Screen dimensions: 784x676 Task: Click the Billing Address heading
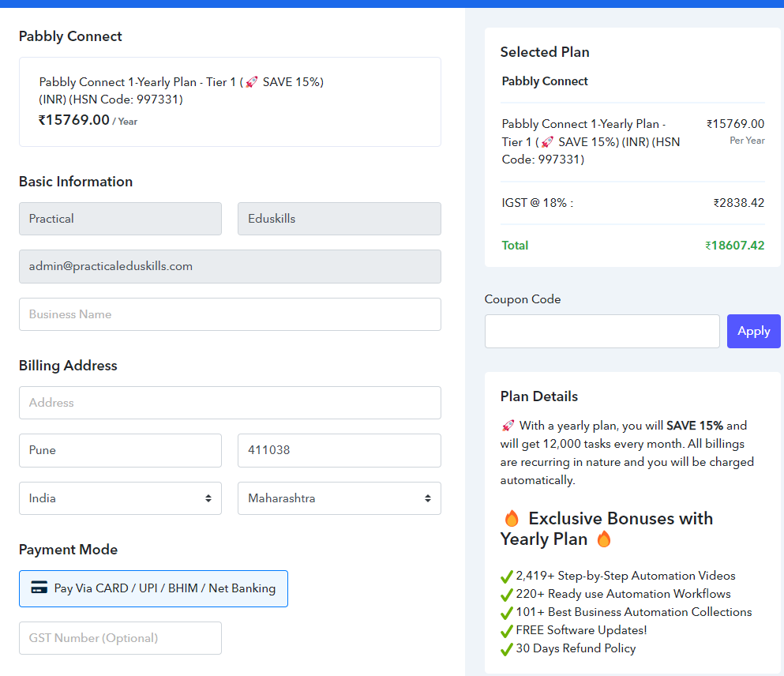point(68,366)
